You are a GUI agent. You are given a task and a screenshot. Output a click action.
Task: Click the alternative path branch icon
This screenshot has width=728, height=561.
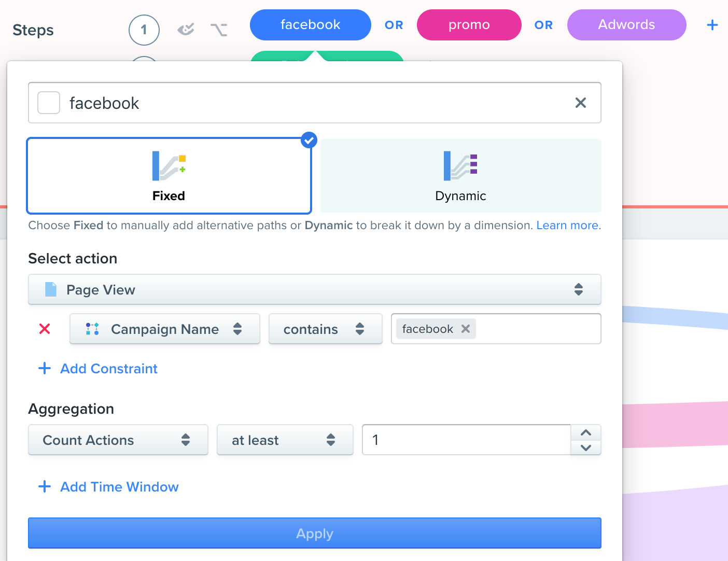219,30
